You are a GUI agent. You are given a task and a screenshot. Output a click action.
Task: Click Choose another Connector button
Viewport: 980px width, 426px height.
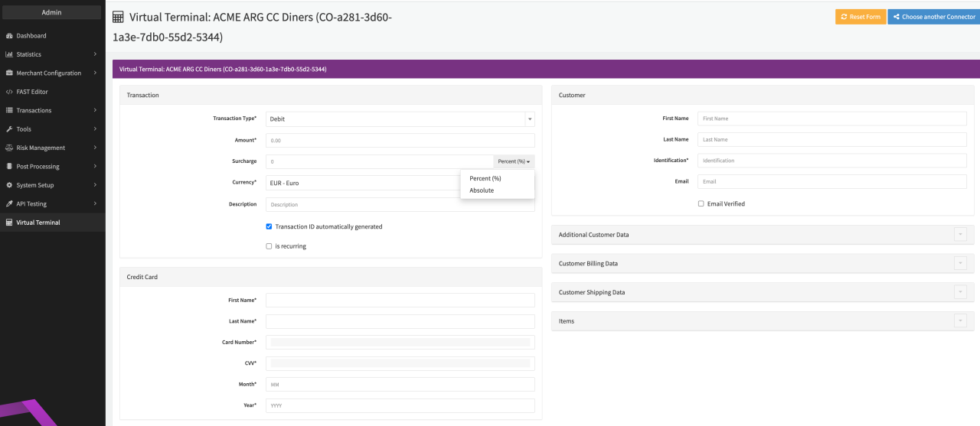coord(933,17)
